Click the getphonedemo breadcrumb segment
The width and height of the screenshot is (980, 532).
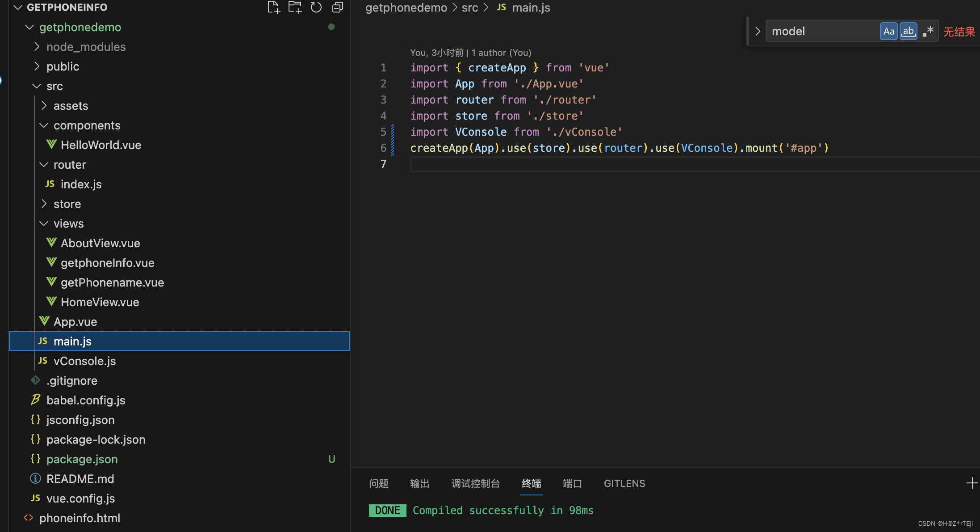(x=406, y=8)
